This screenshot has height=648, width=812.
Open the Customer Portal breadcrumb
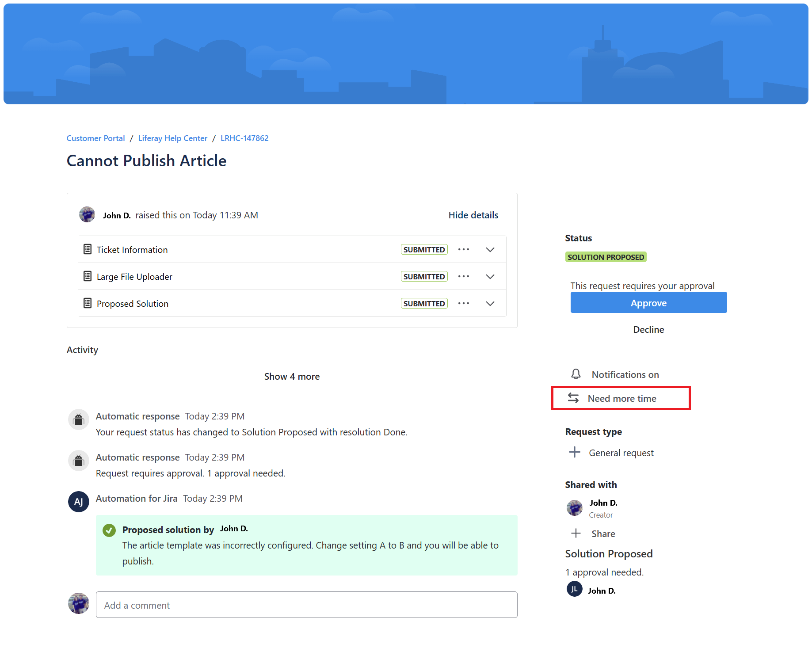click(95, 138)
